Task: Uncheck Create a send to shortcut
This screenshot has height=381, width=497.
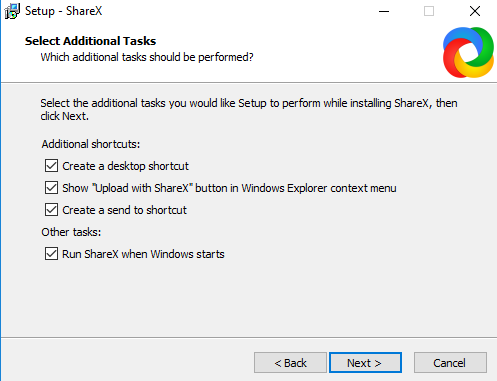Action: pyautogui.click(x=51, y=210)
